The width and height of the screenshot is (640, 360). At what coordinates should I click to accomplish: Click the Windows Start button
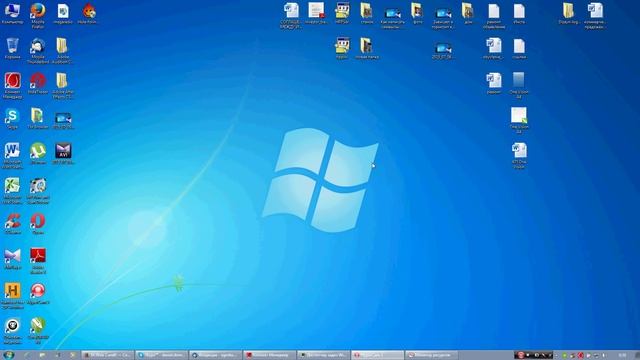pyautogui.click(x=9, y=355)
